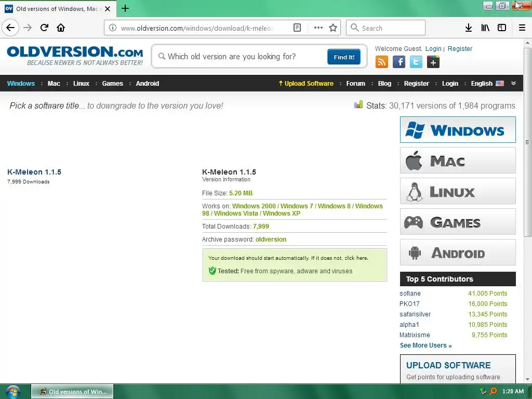Open the browser home page
Image resolution: width=532 pixels, height=399 pixels.
pyautogui.click(x=61, y=28)
